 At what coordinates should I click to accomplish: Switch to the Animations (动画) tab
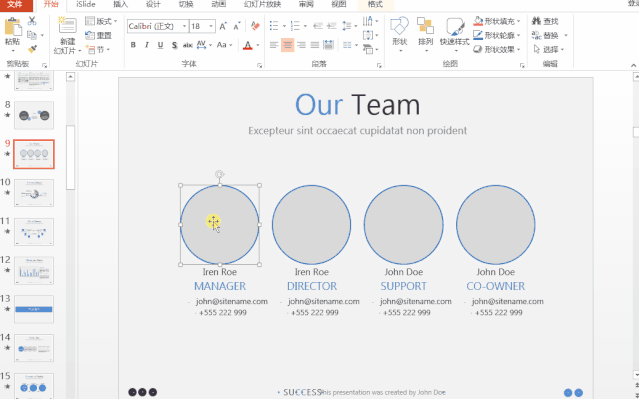coord(219,5)
